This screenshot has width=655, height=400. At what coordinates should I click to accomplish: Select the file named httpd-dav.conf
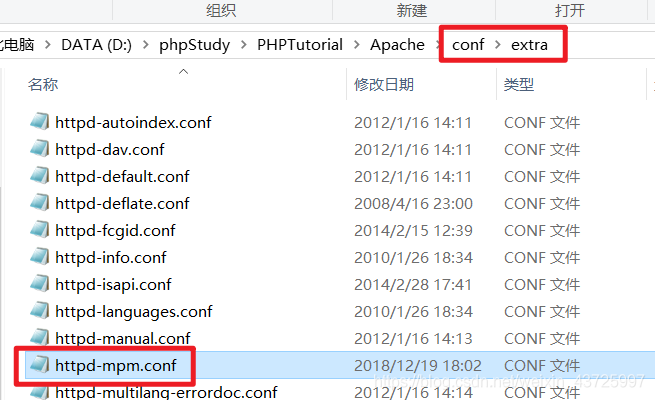pos(110,149)
